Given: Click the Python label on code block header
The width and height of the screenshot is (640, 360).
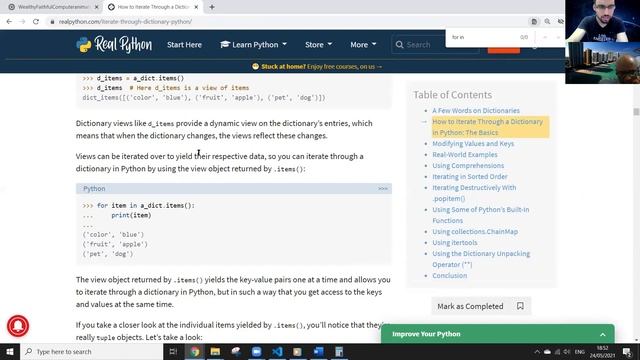Looking at the screenshot, I should coord(94,189).
